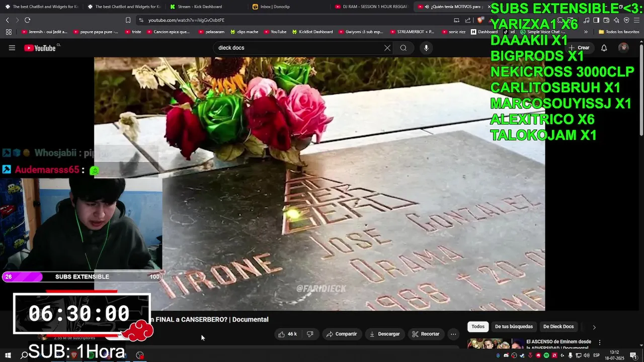Open the Leo AI sparkle icon
This screenshot has height=362, width=644.
click(x=617, y=20)
